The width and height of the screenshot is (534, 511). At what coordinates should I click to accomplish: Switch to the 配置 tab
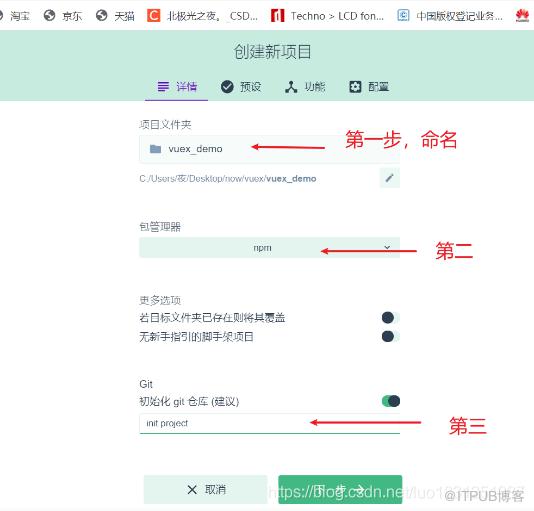369,87
